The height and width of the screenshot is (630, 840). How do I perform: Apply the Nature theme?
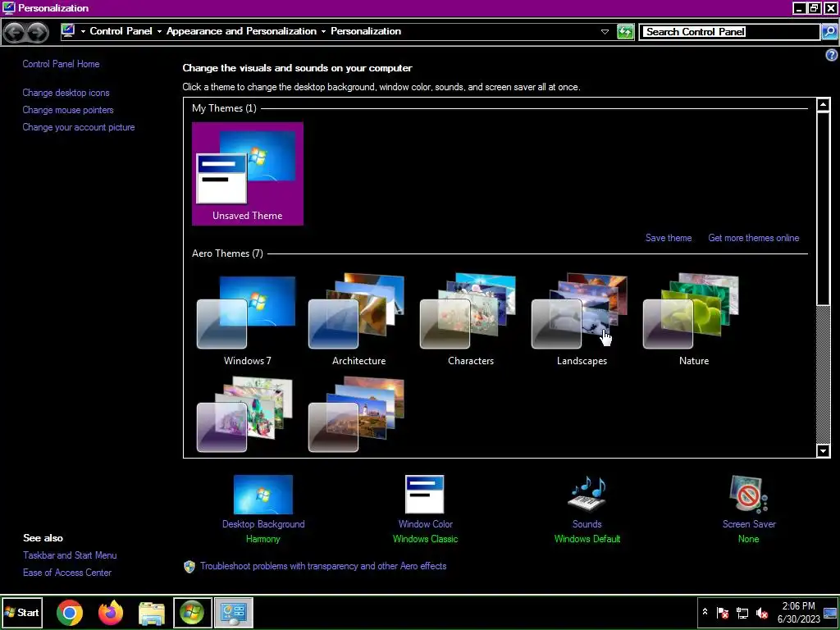click(693, 320)
